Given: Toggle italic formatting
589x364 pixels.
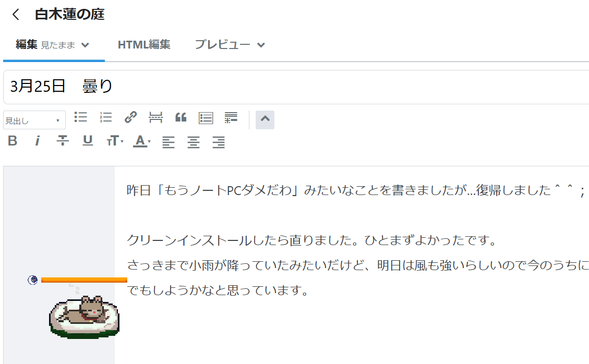Looking at the screenshot, I should [37, 141].
